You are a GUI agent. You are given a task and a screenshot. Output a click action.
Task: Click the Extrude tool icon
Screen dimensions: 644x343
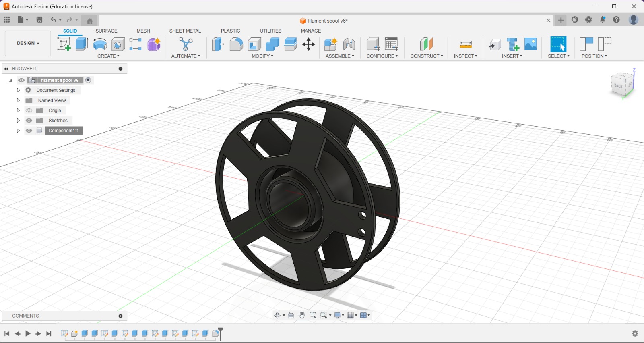(x=82, y=44)
